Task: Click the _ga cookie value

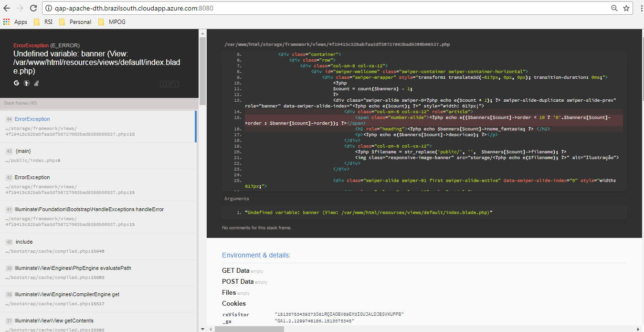Action: pyautogui.click(x=315, y=321)
